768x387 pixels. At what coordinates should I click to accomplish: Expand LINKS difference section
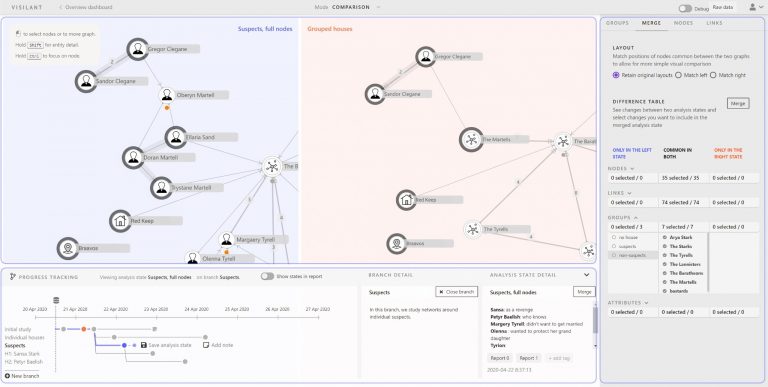[629, 193]
